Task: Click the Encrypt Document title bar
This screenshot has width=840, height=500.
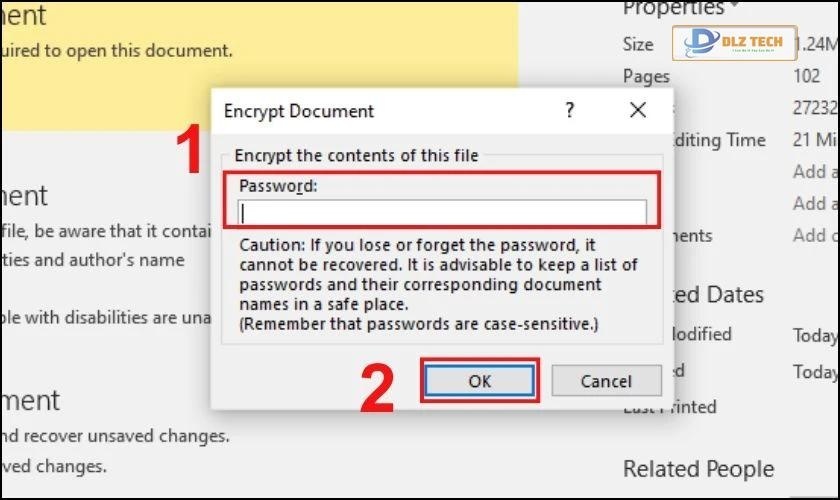Action: [x=380, y=111]
